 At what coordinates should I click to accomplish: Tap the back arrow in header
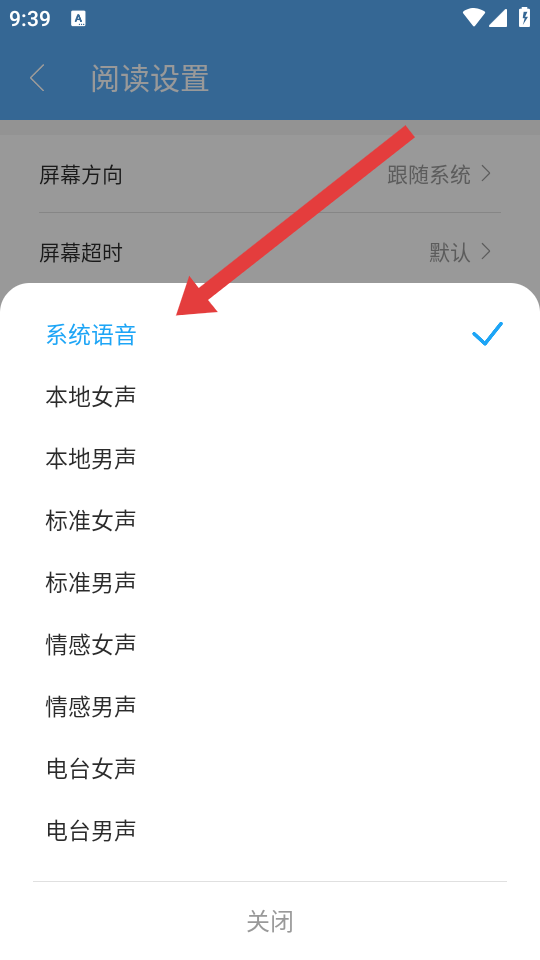[x=37, y=78]
